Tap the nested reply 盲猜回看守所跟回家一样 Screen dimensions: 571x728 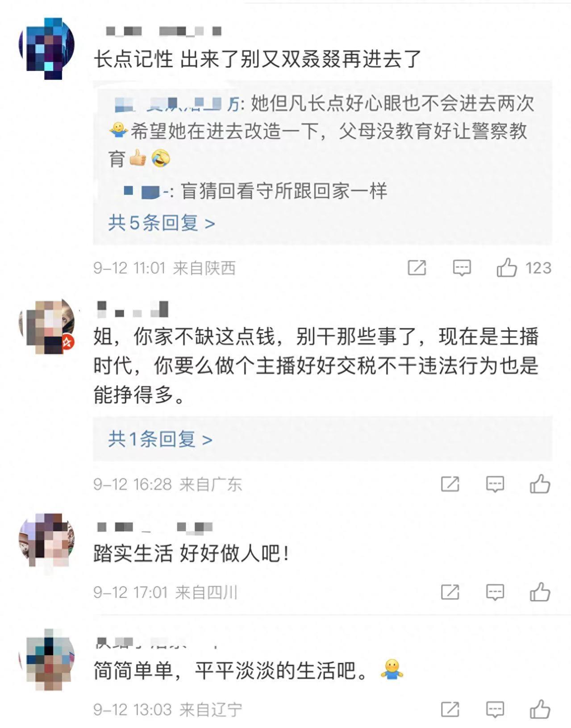pyautogui.click(x=283, y=191)
